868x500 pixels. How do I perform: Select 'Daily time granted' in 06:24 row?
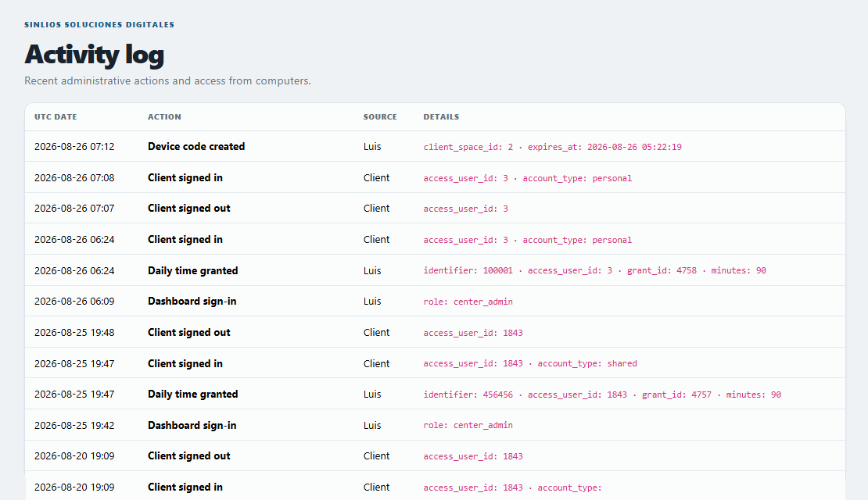pos(192,270)
